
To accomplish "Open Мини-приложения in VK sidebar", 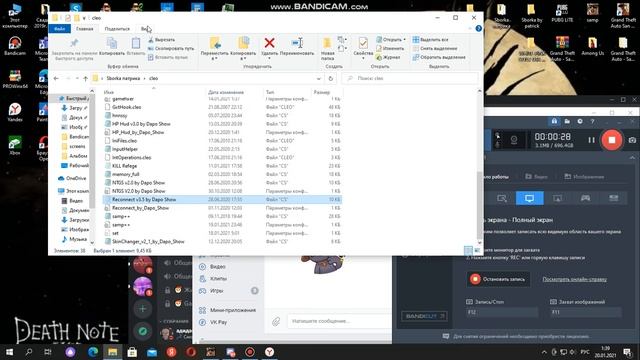I will 233,310.
